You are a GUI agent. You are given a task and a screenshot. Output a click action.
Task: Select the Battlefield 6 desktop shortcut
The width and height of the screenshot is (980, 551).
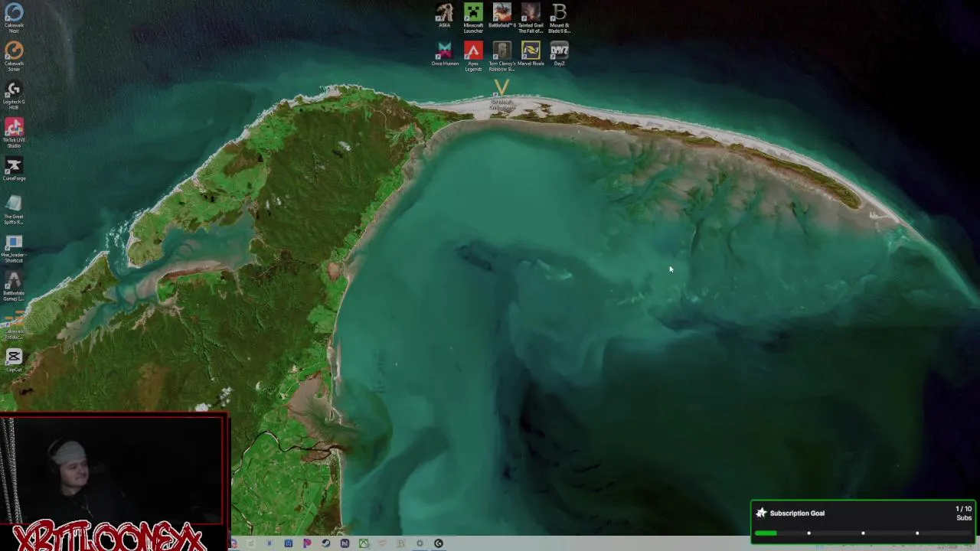pyautogui.click(x=502, y=15)
